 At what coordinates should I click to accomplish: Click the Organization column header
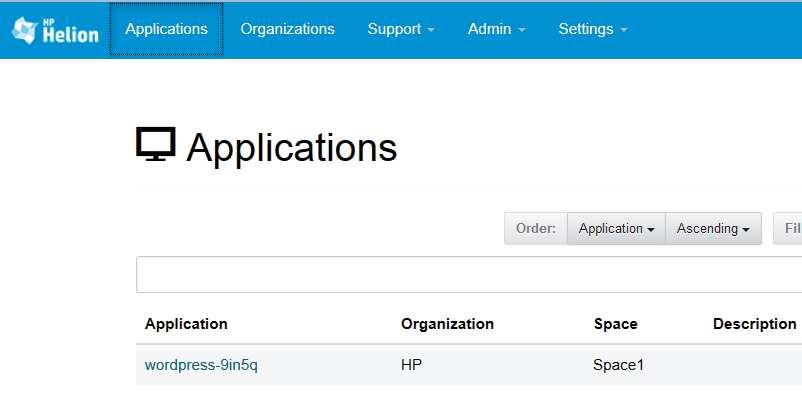coord(448,324)
